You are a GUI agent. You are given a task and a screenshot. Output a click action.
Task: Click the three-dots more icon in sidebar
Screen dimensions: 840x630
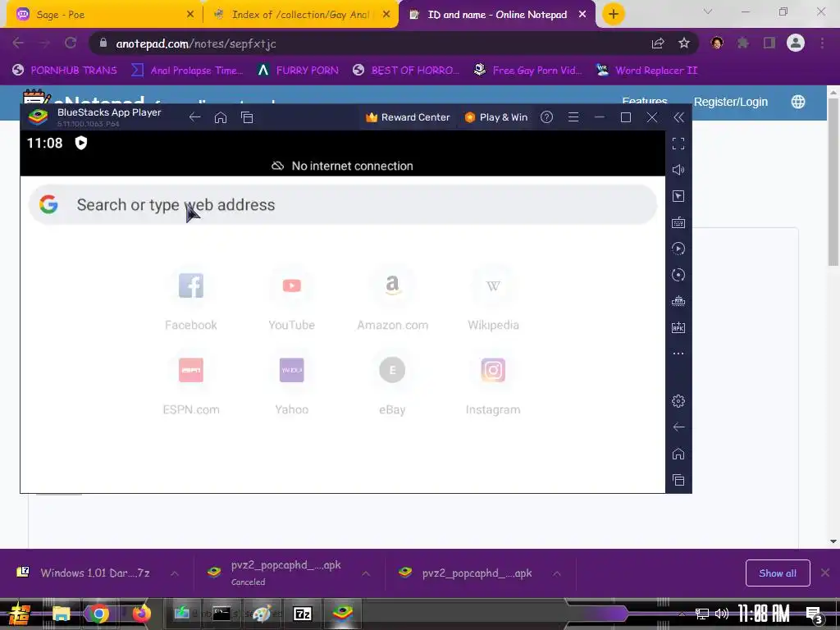(678, 354)
